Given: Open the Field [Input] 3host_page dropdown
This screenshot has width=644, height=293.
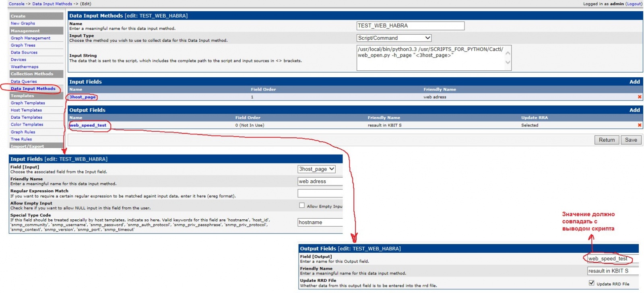Looking at the screenshot, I should 316,169.
